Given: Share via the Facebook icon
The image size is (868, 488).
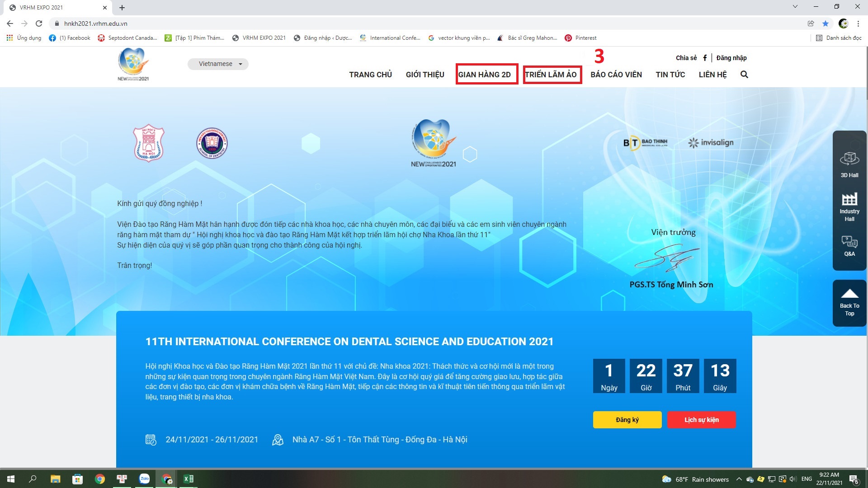Looking at the screenshot, I should (705, 58).
